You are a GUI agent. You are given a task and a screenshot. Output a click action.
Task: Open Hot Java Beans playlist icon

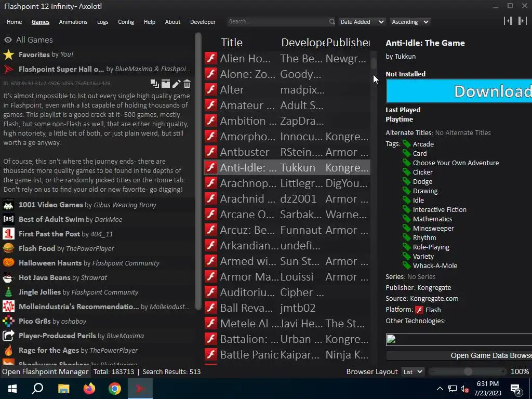(8, 277)
